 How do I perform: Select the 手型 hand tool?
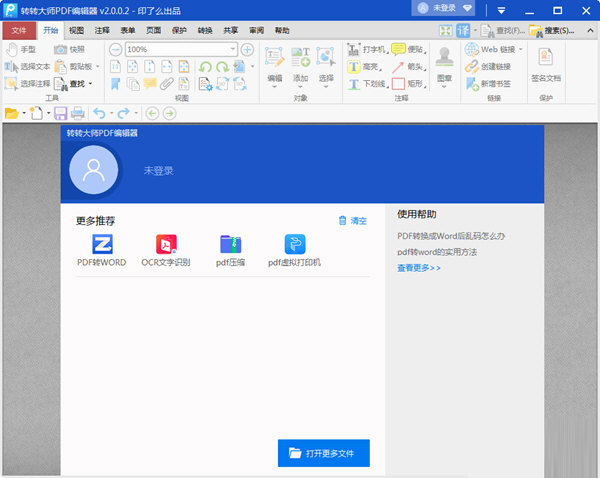click(x=20, y=49)
